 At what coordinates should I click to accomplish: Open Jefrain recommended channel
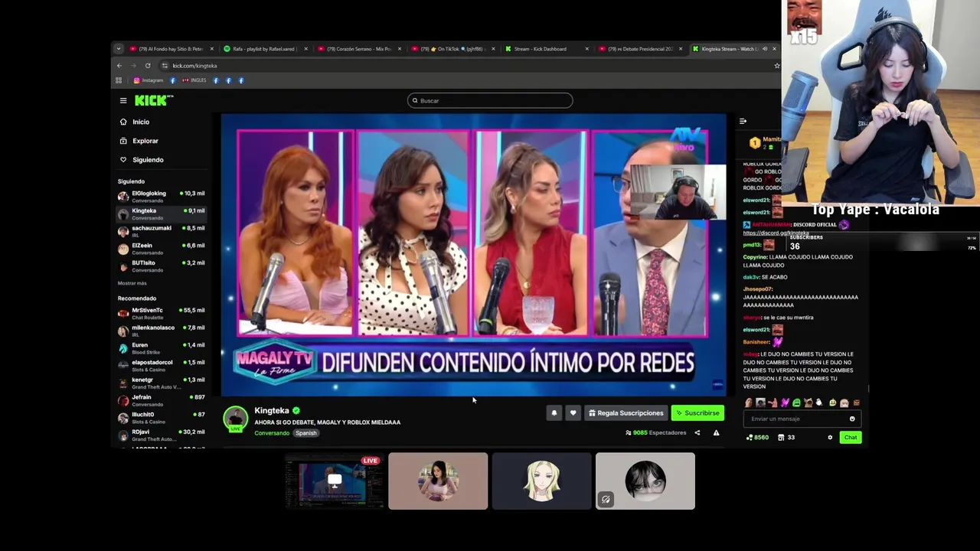click(161, 400)
